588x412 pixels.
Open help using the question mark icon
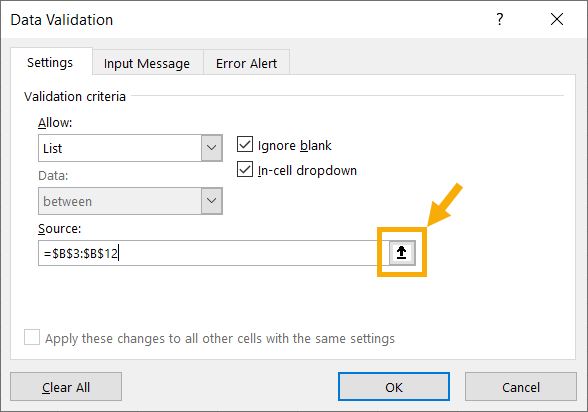tap(500, 19)
